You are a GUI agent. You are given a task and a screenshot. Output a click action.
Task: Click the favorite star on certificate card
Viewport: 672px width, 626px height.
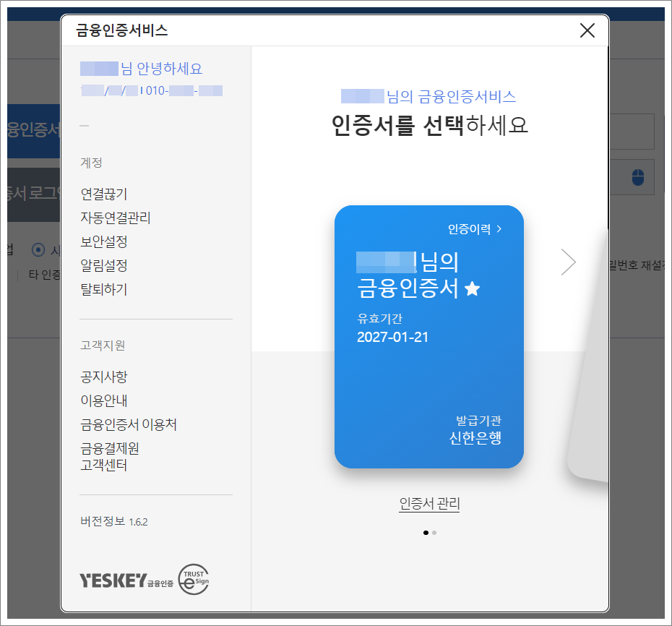pyautogui.click(x=473, y=288)
